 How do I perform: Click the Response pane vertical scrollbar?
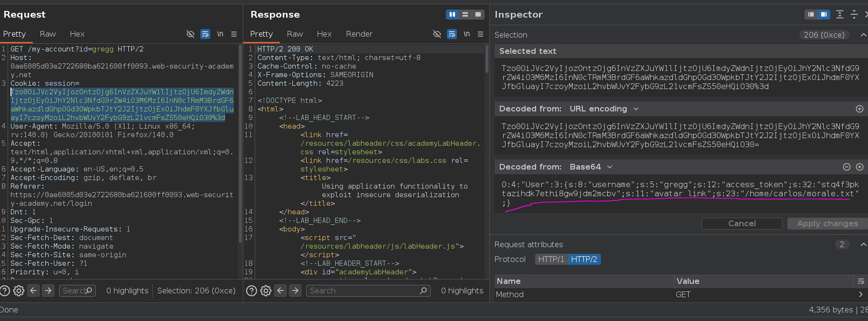pos(486,59)
